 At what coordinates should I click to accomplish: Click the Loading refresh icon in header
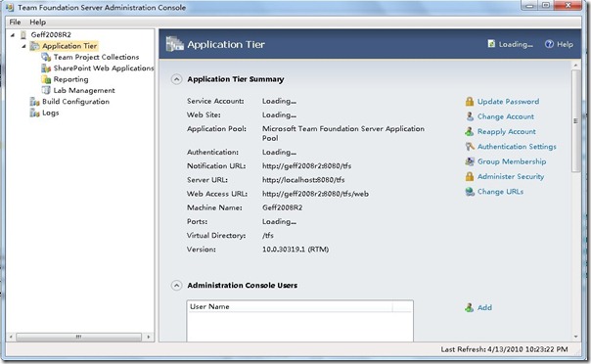click(491, 44)
